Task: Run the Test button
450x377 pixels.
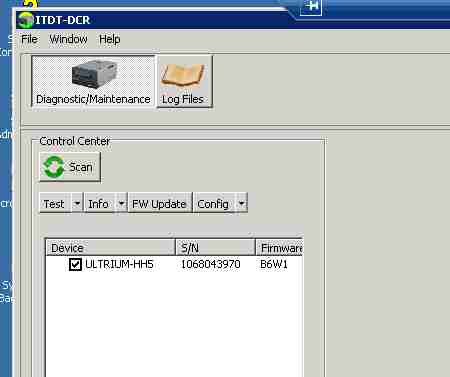Action: pyautogui.click(x=55, y=203)
